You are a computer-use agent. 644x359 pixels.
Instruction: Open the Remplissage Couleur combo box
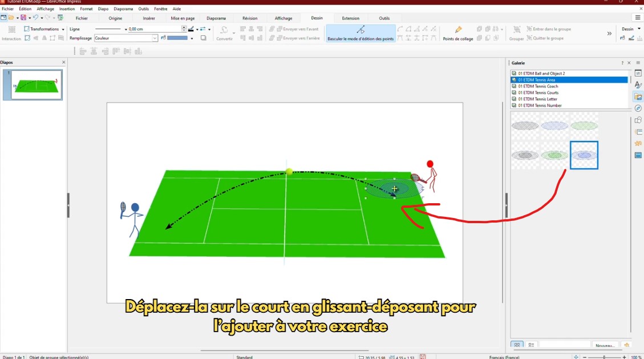coord(126,38)
